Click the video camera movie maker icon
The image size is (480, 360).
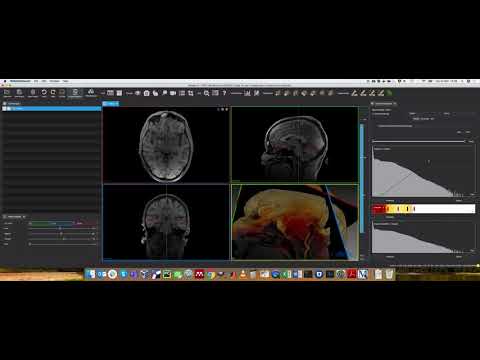tap(173, 93)
